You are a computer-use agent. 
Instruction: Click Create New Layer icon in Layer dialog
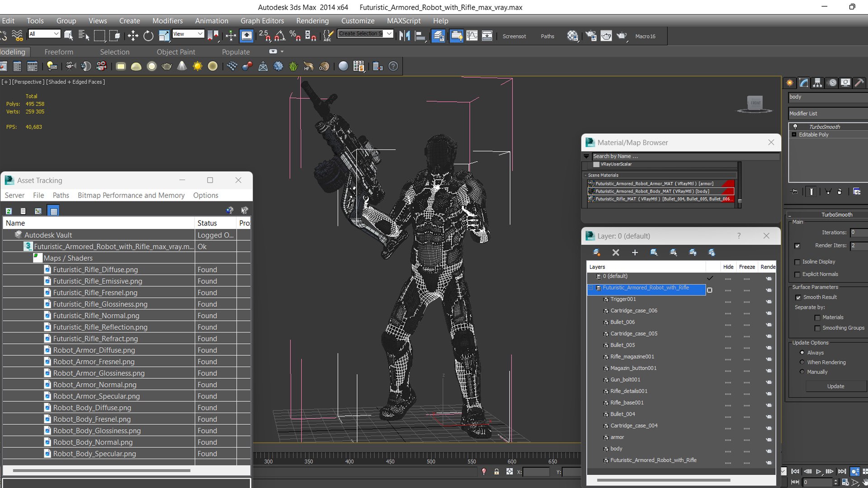[596, 253]
